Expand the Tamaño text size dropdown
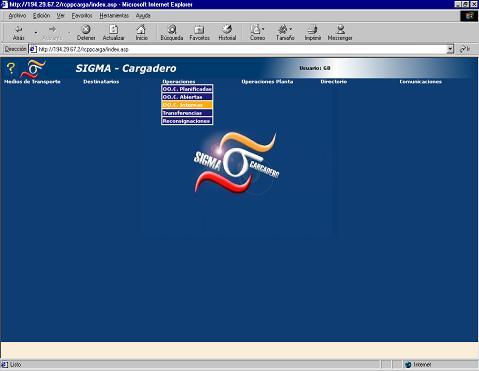 (x=291, y=29)
